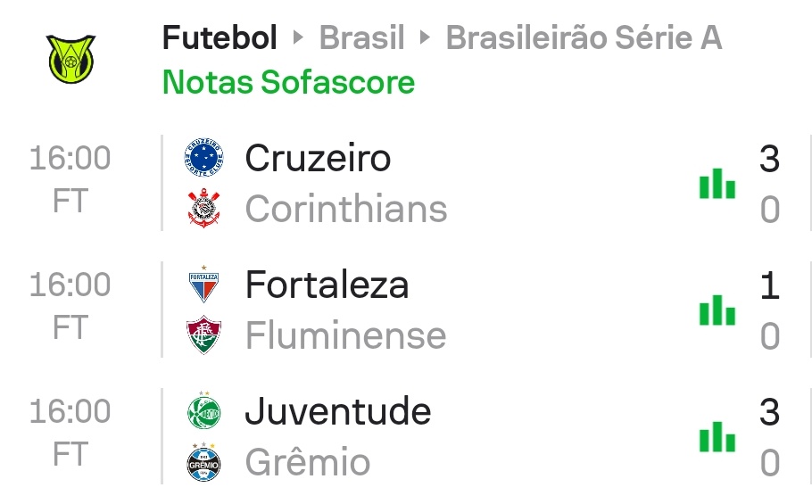Click the Fluminense team crest
The width and height of the screenshot is (812, 504).
tap(203, 335)
